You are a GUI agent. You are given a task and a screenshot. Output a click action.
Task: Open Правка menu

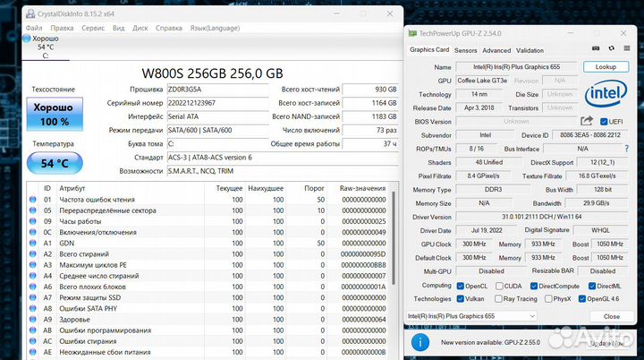click(x=62, y=28)
